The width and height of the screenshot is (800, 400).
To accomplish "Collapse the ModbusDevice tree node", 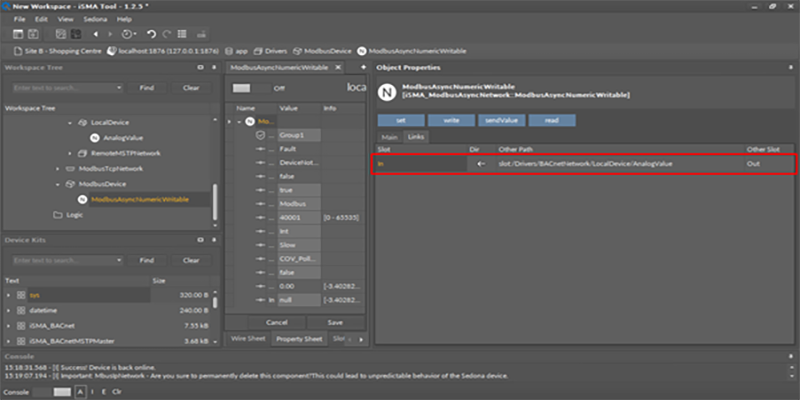I will click(58, 184).
